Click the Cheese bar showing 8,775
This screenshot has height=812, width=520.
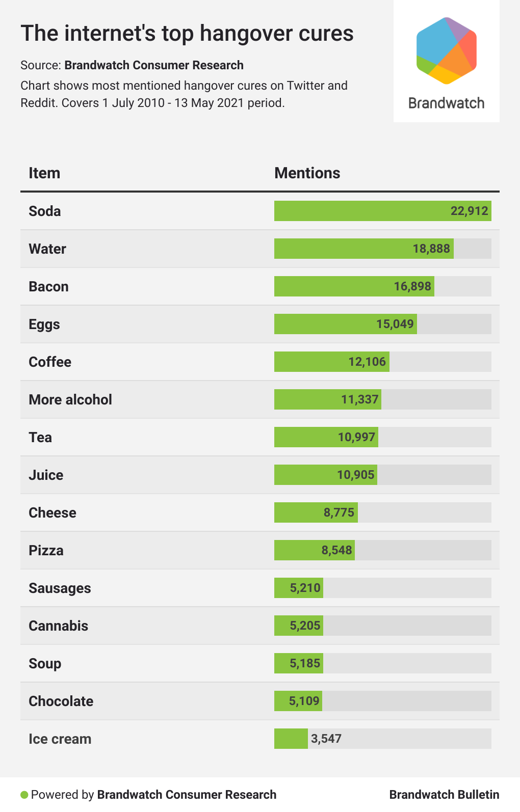tap(316, 512)
